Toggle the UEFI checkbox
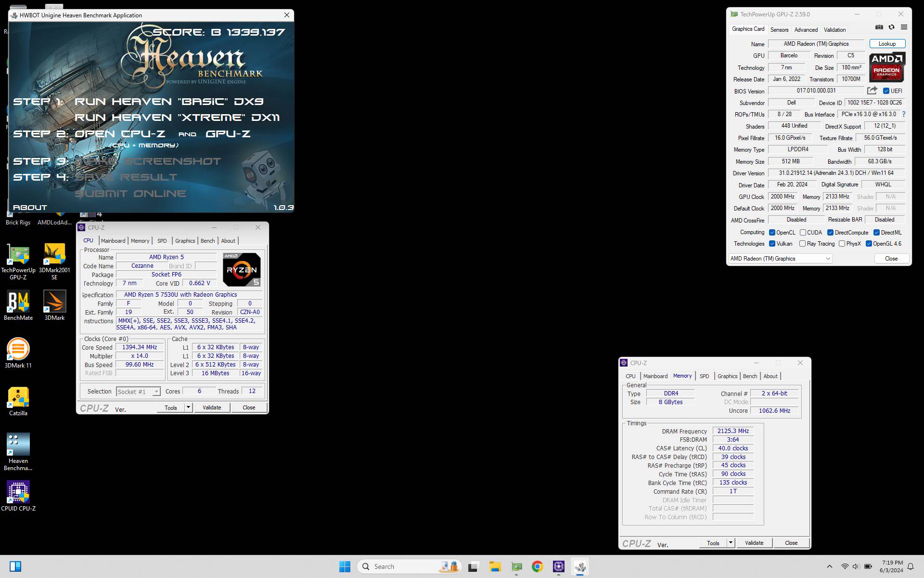This screenshot has height=578, width=924. pyautogui.click(x=886, y=91)
